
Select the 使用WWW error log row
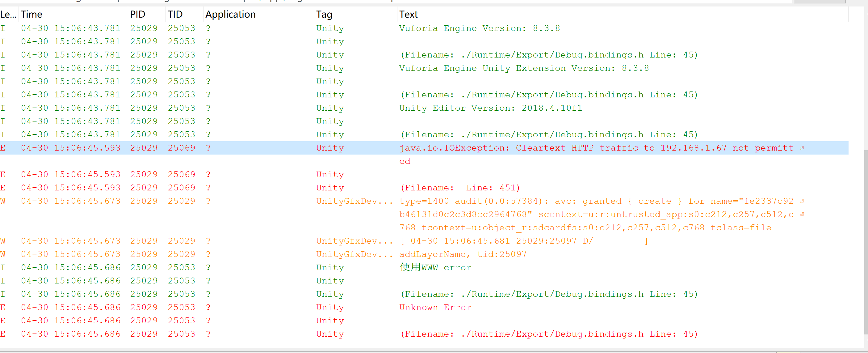[x=435, y=268]
